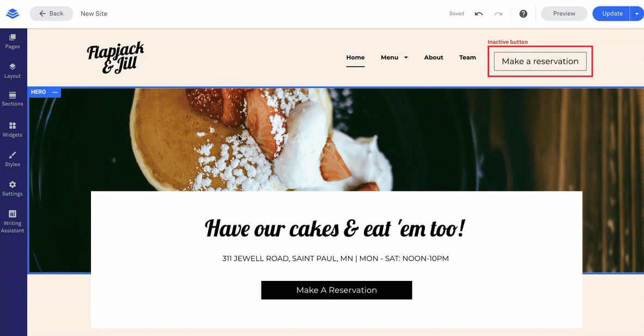Click the Preview button

[x=564, y=14]
